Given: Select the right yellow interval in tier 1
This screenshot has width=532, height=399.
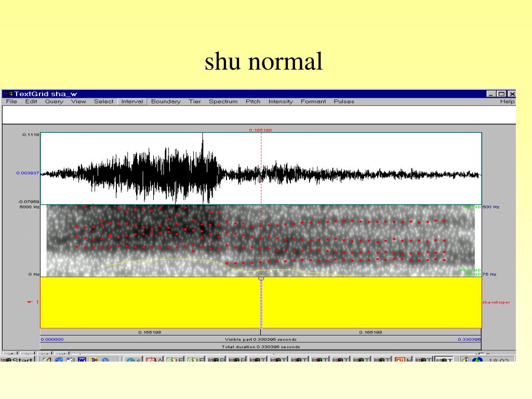Looking at the screenshot, I should coord(371,302).
